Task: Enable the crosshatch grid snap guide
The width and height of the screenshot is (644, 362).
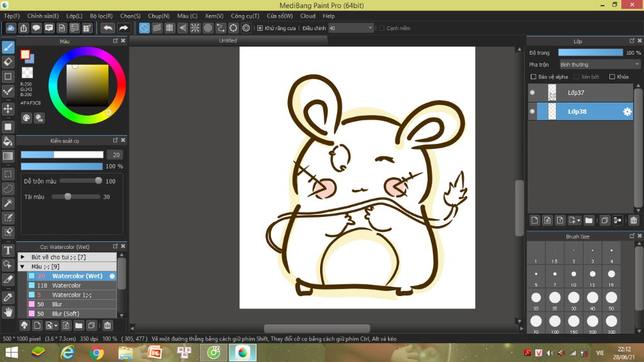Action: pyautogui.click(x=170, y=28)
